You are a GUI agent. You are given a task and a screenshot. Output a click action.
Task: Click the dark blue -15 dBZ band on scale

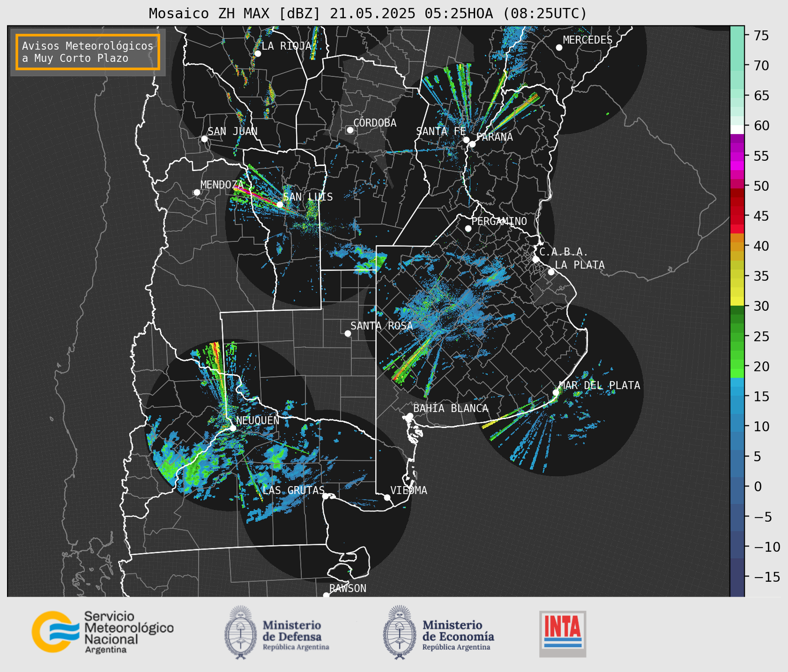click(737, 577)
